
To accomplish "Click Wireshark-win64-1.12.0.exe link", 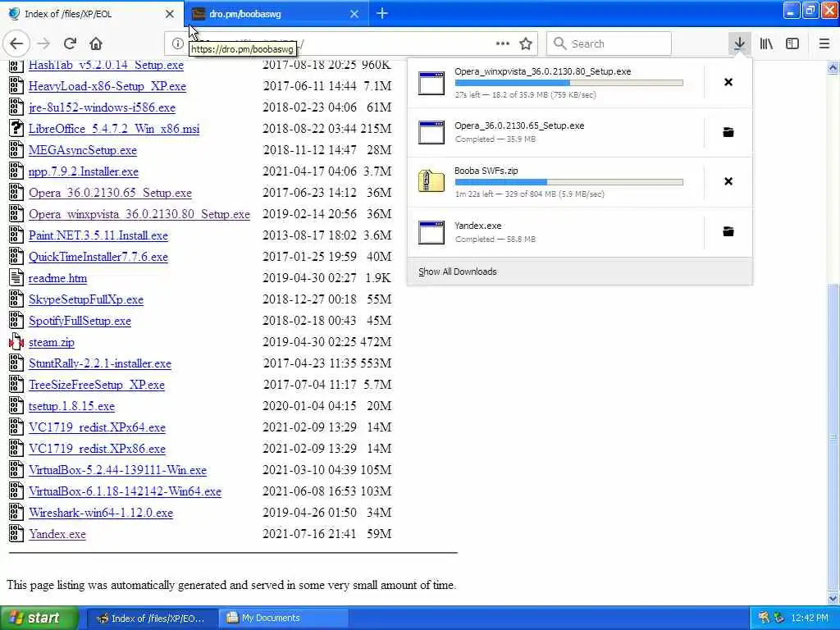I will (101, 514).
